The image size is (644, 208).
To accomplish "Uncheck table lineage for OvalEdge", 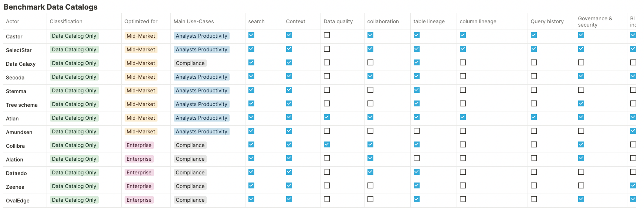I will tap(417, 200).
